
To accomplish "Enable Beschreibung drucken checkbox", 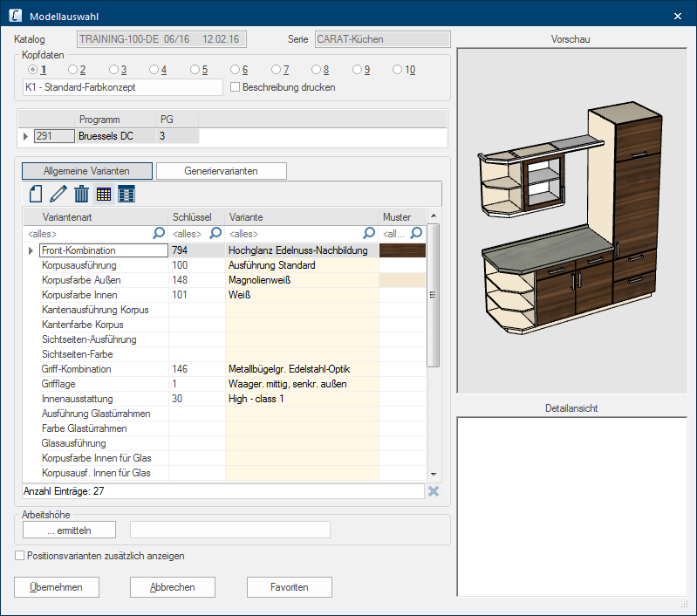I will tap(234, 87).
